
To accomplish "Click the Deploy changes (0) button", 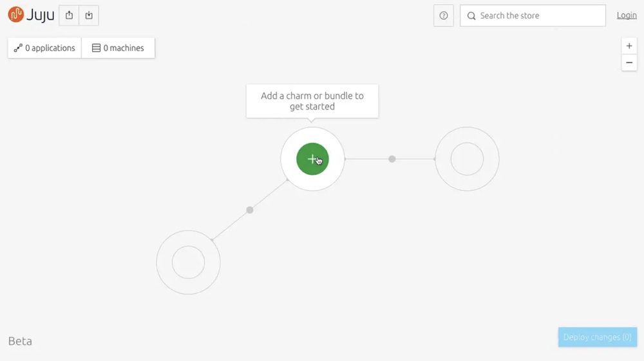I will pyautogui.click(x=598, y=337).
